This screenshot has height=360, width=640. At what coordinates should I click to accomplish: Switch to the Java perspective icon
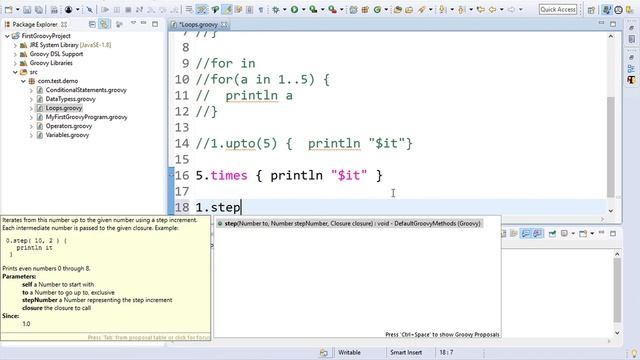(607, 10)
